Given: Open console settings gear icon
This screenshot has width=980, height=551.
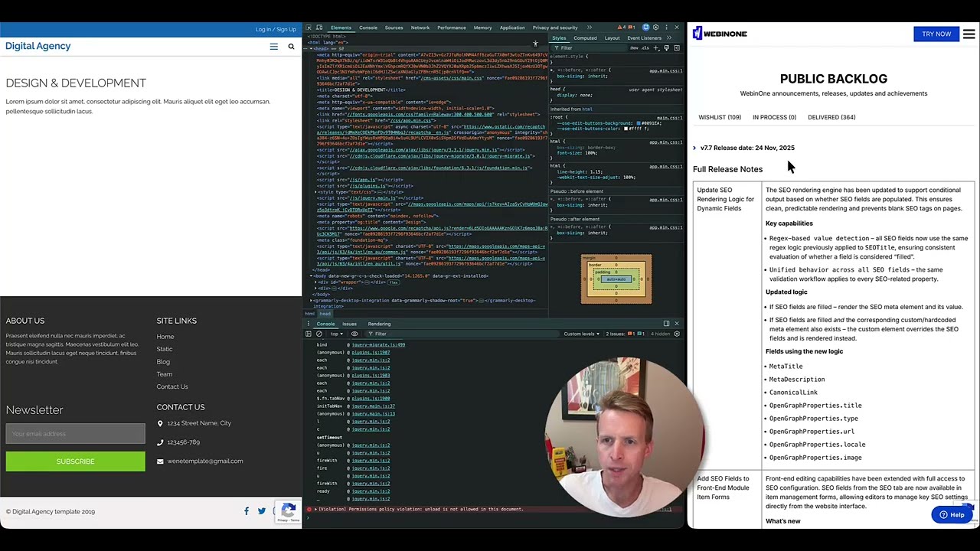Looking at the screenshot, I should coord(677,334).
